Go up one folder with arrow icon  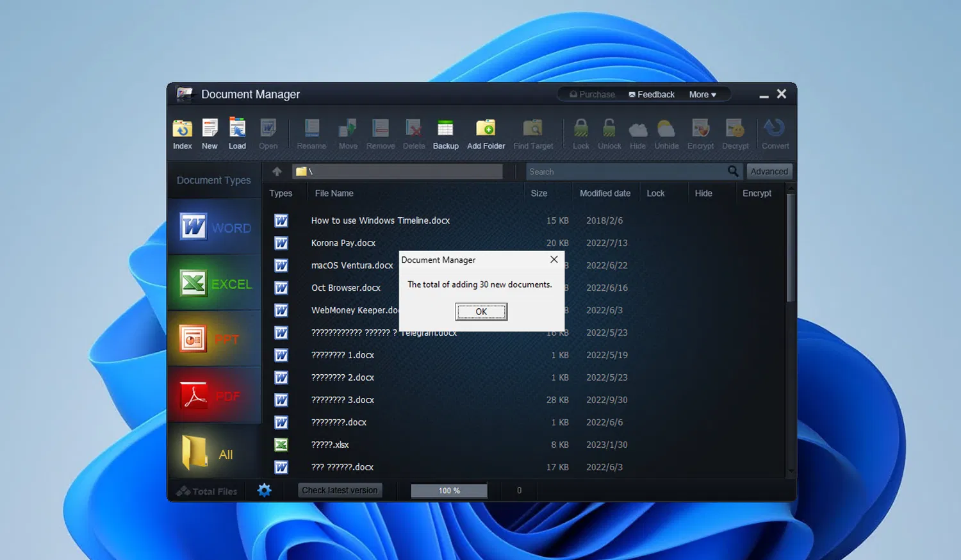point(277,171)
